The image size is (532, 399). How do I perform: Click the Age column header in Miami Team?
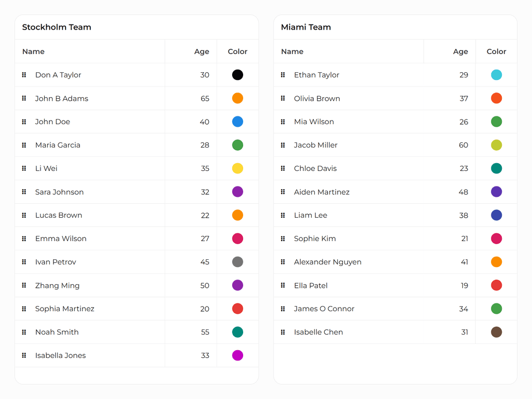coord(460,51)
